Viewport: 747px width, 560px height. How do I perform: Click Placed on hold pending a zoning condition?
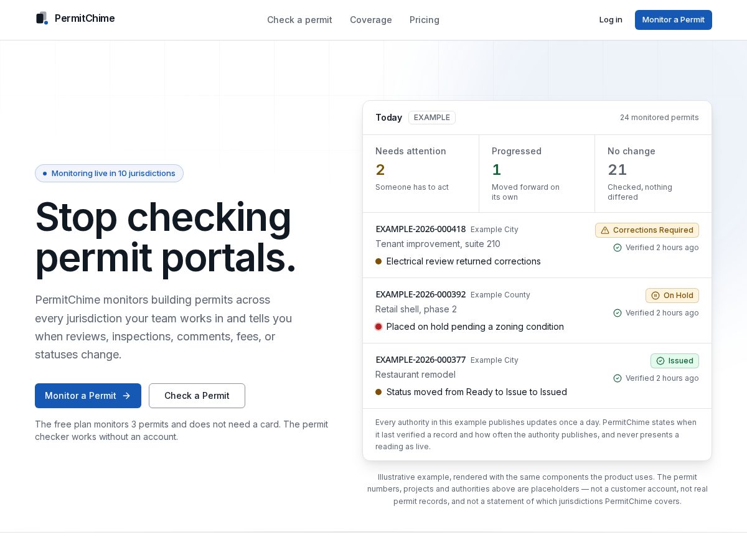coord(475,327)
